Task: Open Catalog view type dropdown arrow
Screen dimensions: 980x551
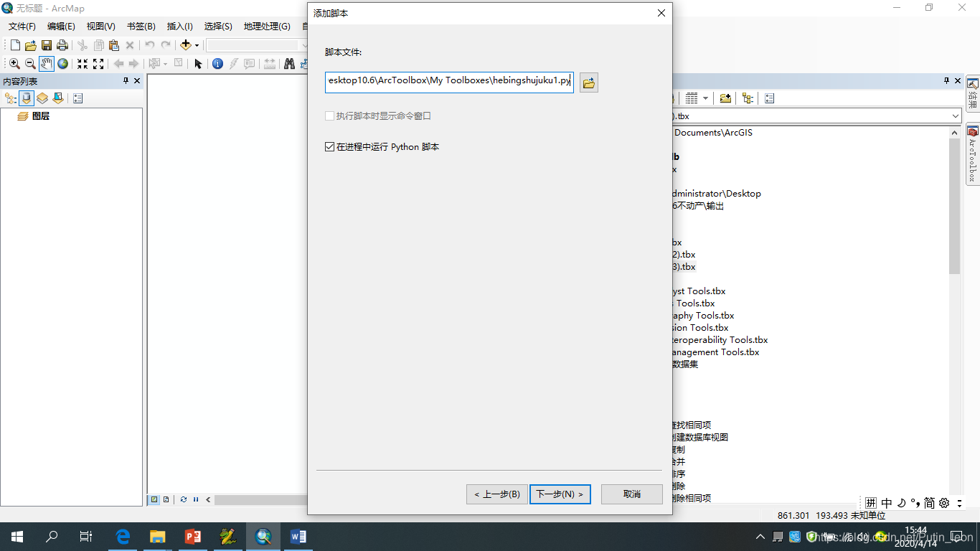Action: pos(706,98)
